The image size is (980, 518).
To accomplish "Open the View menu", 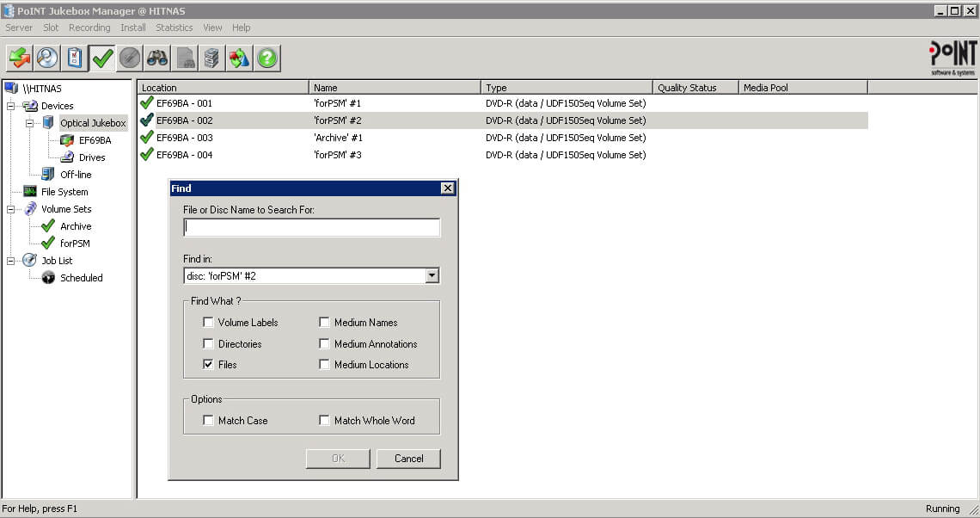I will [x=212, y=28].
